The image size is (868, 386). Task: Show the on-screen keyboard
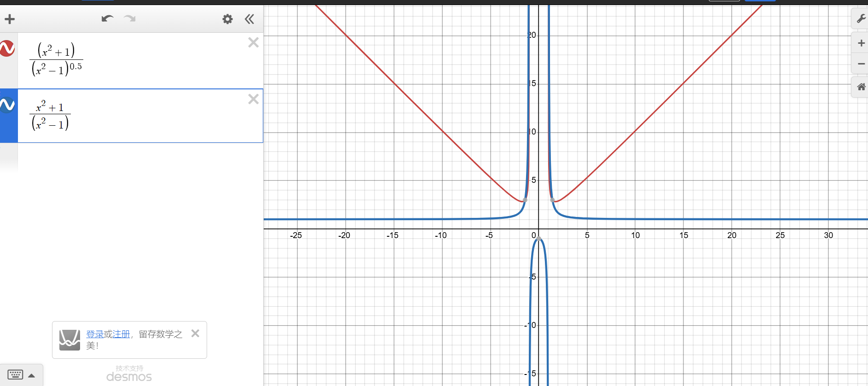tap(15, 374)
